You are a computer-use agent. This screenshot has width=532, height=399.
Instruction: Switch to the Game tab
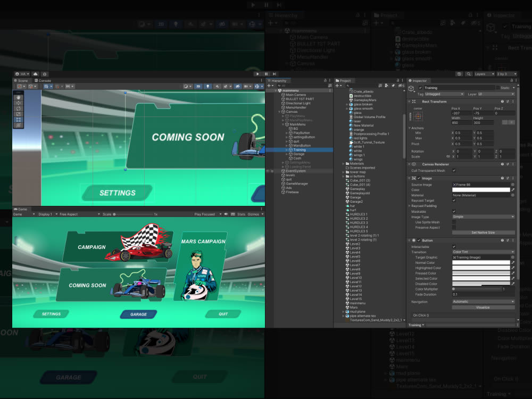click(20, 209)
